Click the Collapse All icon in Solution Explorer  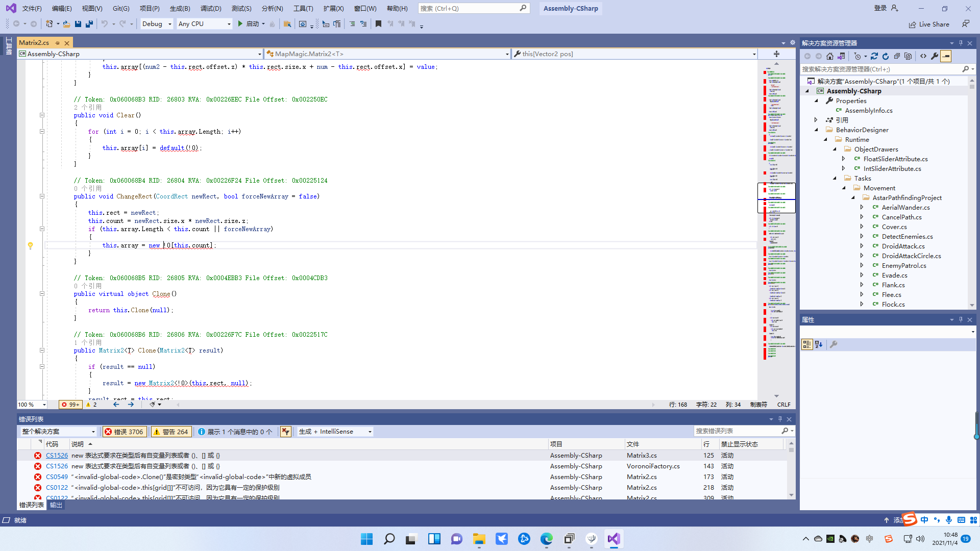click(x=897, y=56)
